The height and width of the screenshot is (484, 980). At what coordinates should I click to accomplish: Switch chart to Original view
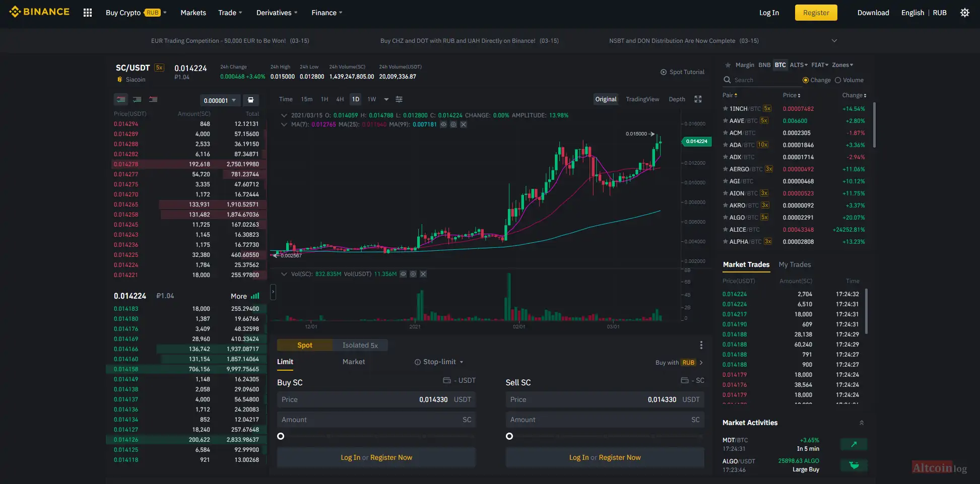click(606, 99)
